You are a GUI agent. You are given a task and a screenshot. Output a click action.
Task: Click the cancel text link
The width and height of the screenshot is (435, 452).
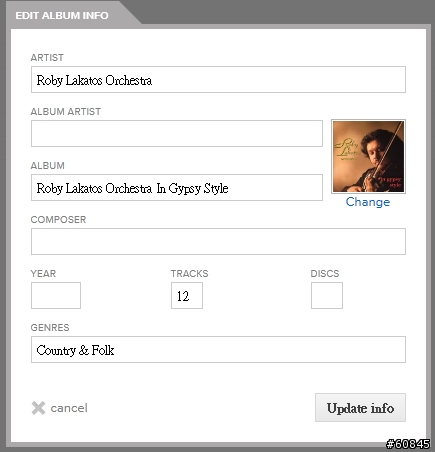click(69, 408)
